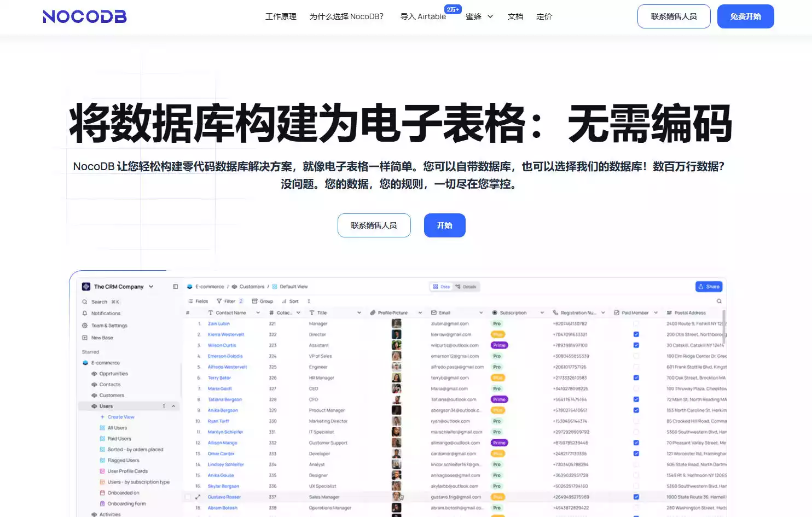This screenshot has height=517, width=812.
Task: Open Subscription column dropdown arrow
Action: pyautogui.click(x=542, y=313)
